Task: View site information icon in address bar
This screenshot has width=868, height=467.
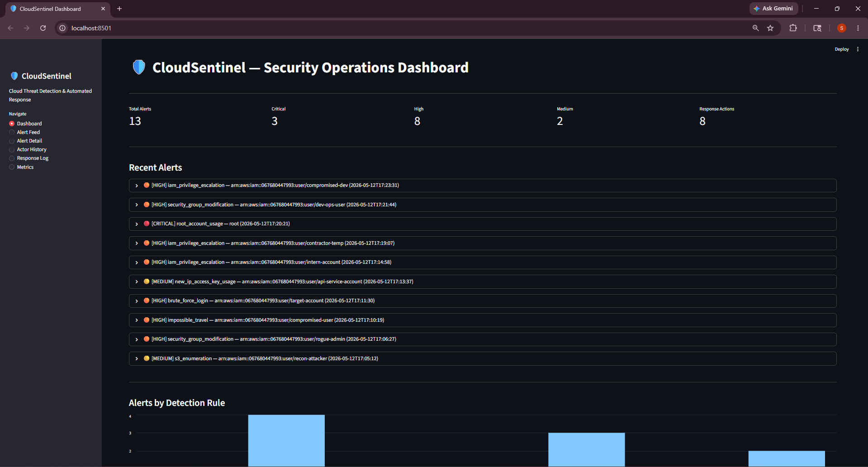Action: click(62, 28)
